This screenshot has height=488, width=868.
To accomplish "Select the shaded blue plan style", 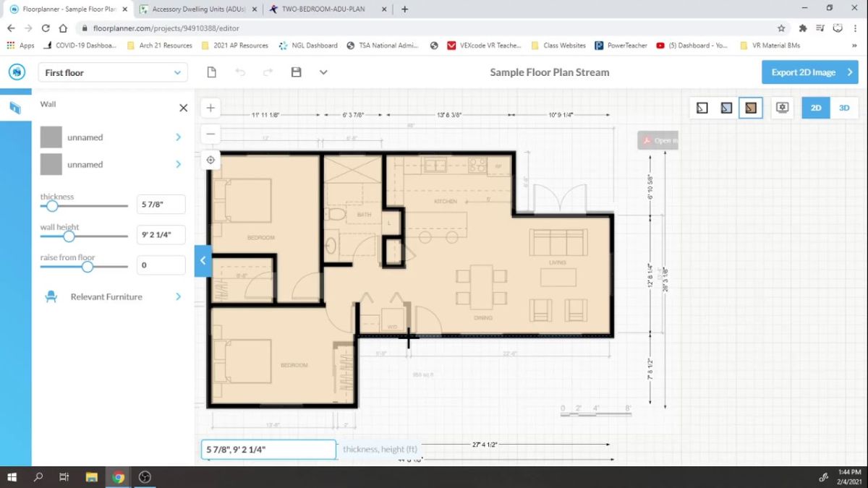I will (726, 107).
